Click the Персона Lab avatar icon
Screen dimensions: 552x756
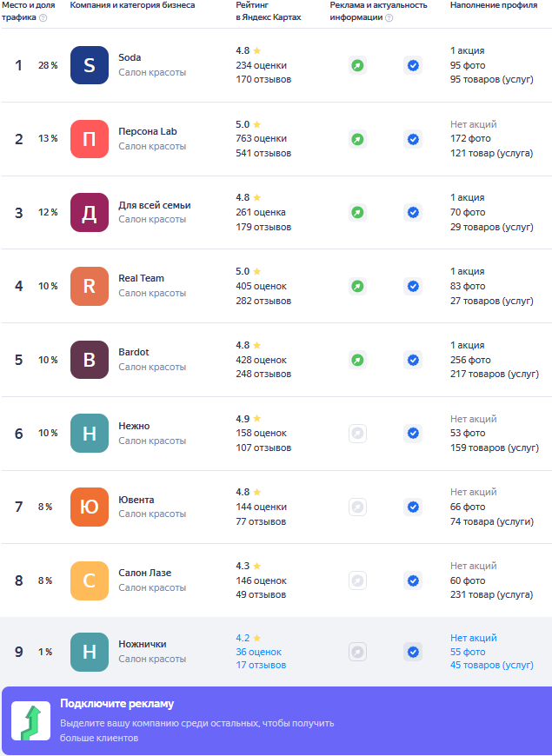90,139
